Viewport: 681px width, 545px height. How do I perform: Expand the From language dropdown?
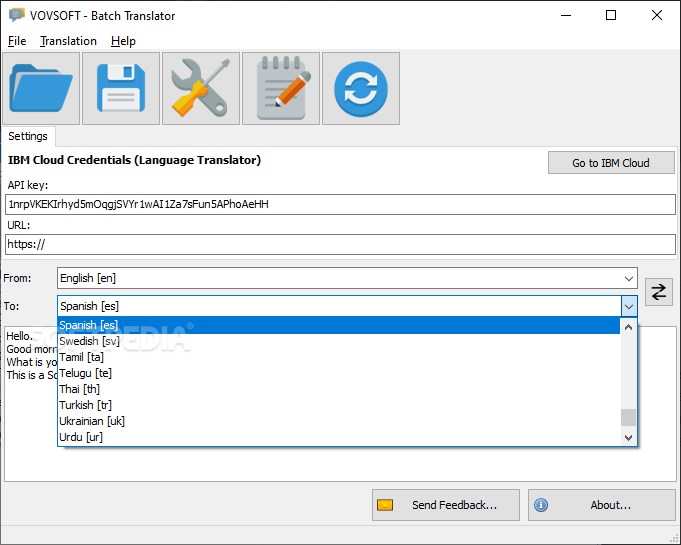coord(628,278)
